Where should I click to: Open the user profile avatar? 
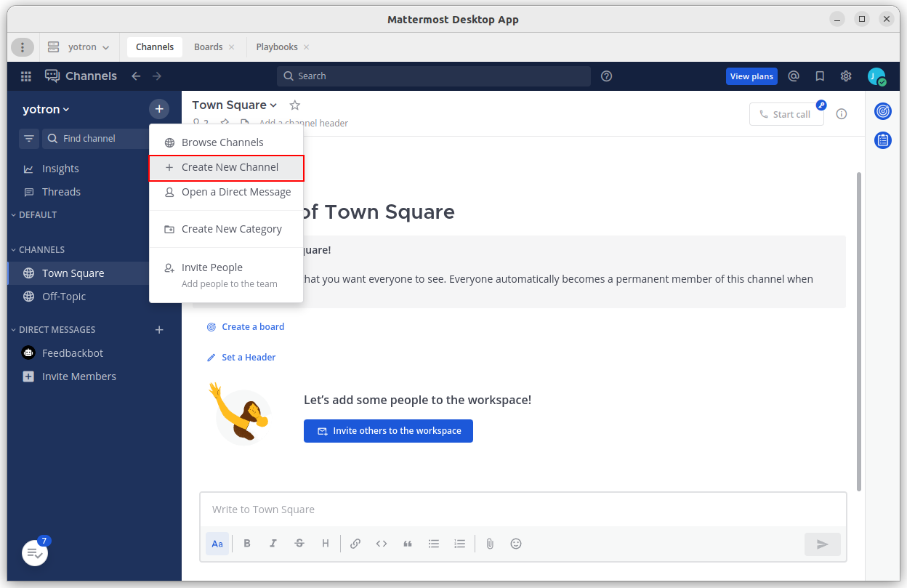(x=876, y=76)
